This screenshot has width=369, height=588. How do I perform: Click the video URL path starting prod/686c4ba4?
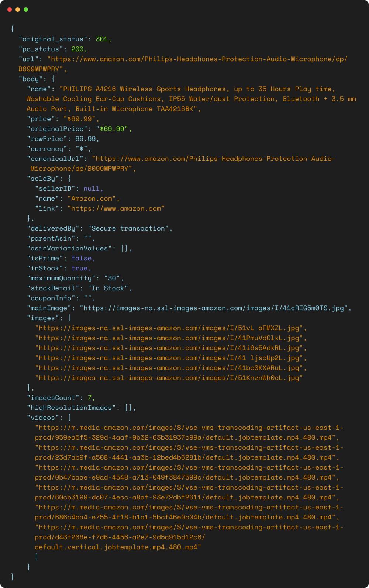point(185,517)
